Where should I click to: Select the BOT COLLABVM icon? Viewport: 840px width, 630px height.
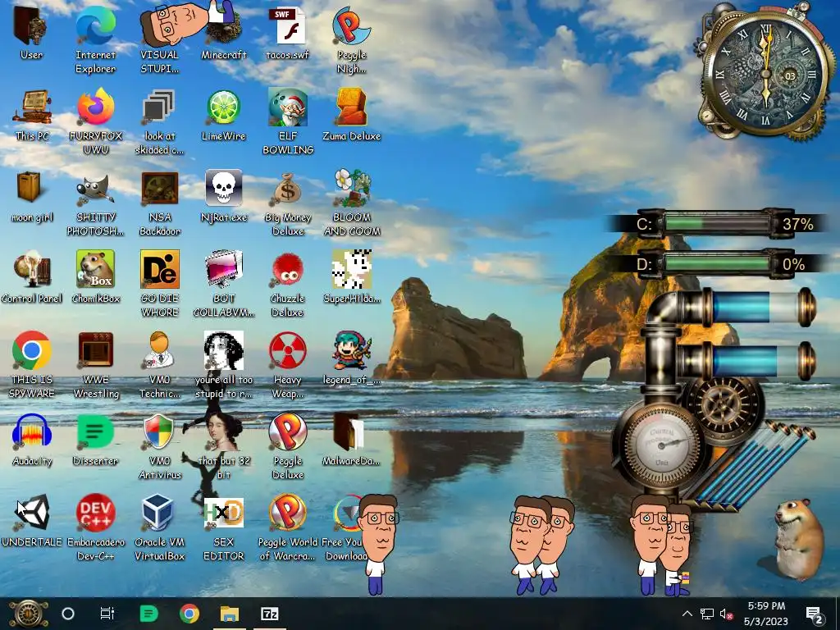click(223, 284)
